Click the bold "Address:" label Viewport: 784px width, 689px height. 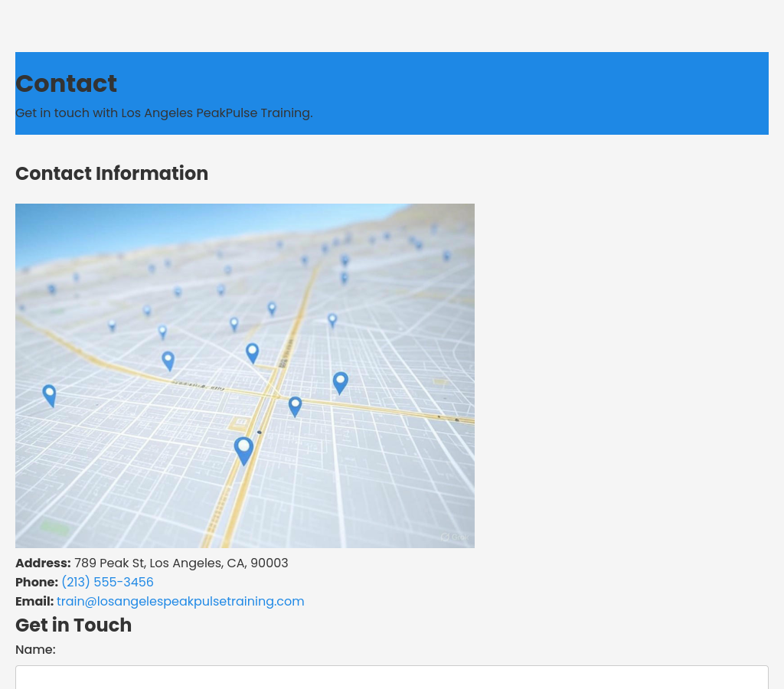[43, 563]
